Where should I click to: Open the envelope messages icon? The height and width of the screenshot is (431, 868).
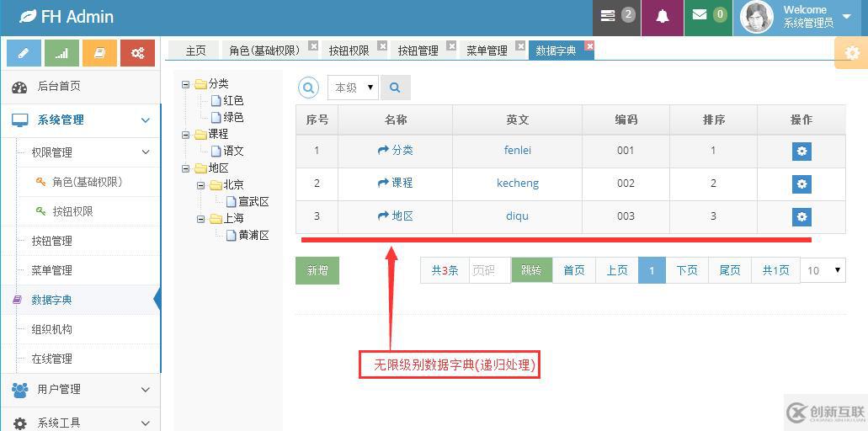pyautogui.click(x=709, y=16)
